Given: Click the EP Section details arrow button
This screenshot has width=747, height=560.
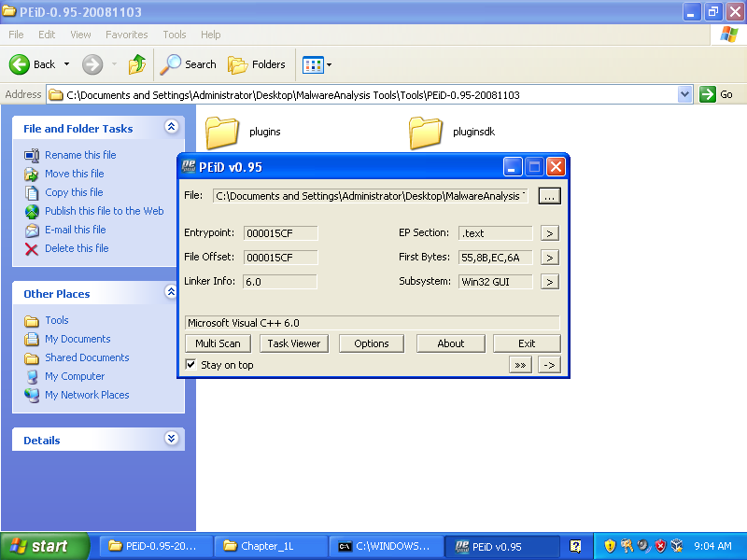Looking at the screenshot, I should [x=550, y=233].
